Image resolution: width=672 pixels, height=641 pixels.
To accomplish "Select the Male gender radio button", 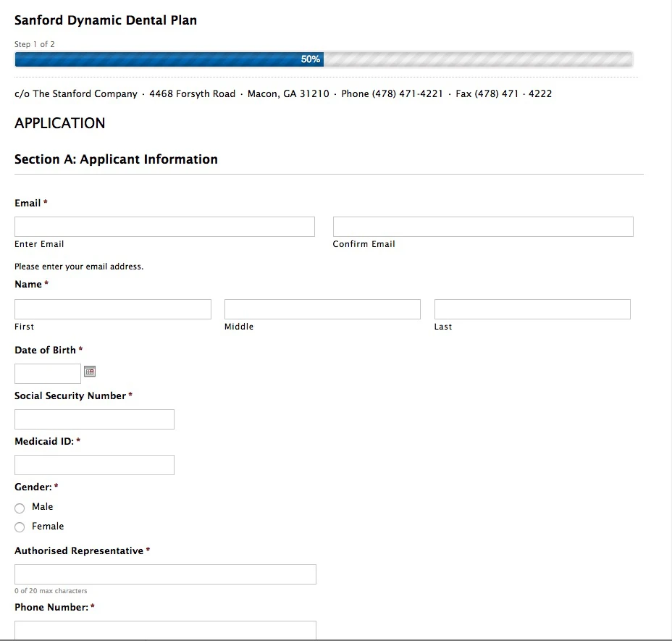I will tap(20, 508).
